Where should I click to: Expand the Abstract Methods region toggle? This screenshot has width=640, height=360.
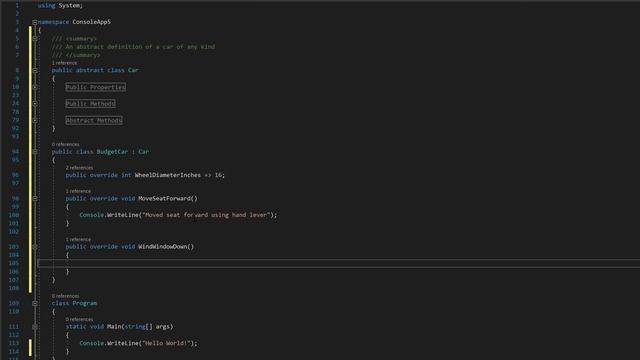35,120
